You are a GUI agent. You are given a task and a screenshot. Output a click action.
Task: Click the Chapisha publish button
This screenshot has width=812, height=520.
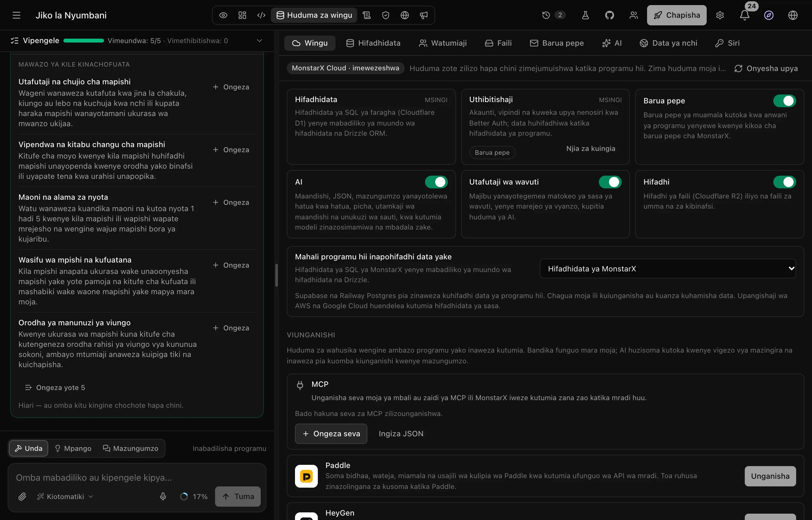pyautogui.click(x=677, y=15)
